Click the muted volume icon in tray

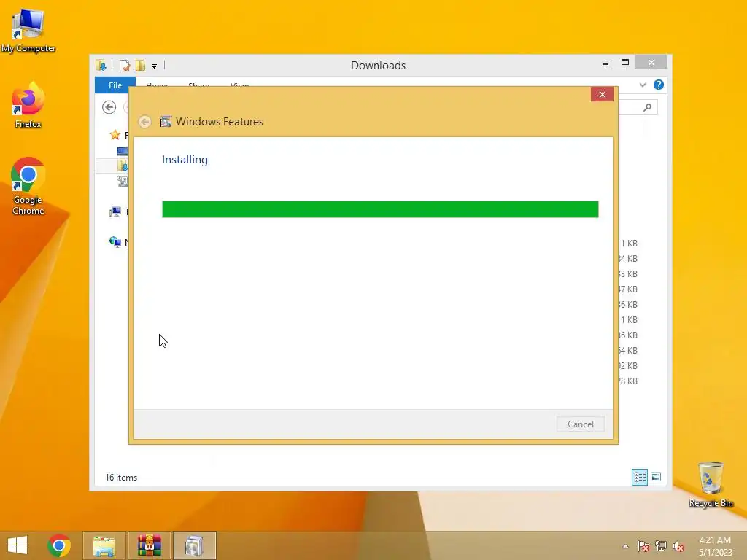click(678, 546)
